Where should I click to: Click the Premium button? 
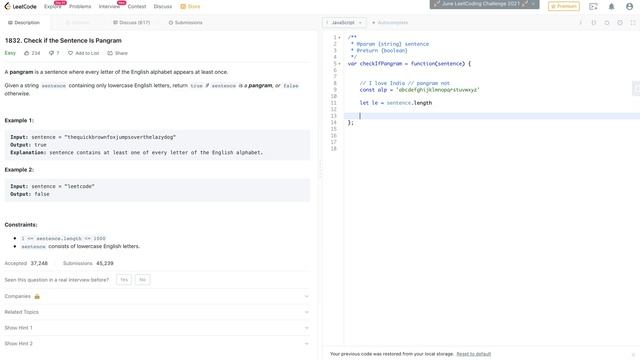pos(564,6)
